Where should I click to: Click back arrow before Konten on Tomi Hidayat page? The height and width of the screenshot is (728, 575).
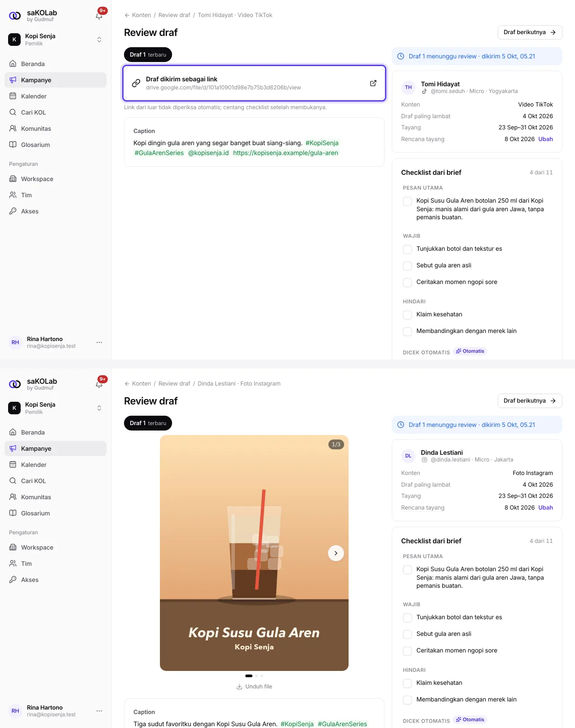[127, 15]
